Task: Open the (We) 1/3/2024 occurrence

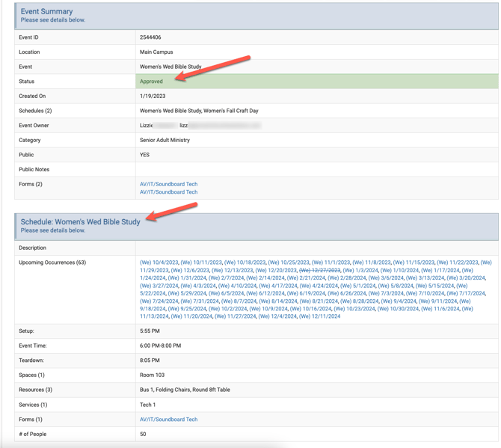Action: tap(360, 270)
